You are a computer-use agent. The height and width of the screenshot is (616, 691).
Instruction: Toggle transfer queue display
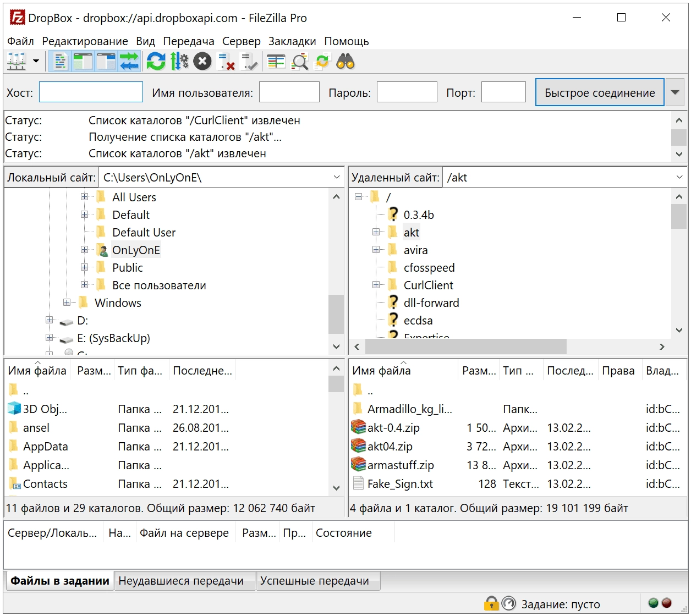pyautogui.click(x=129, y=61)
